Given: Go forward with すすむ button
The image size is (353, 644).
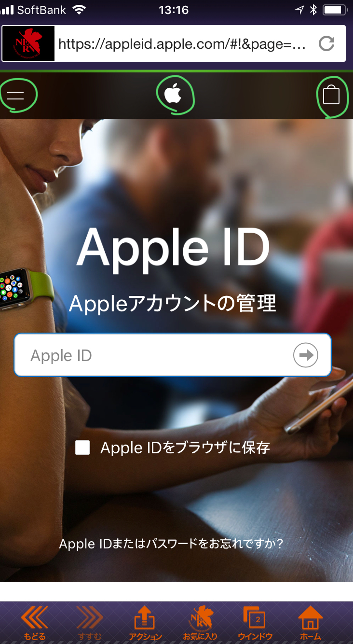Looking at the screenshot, I should click(x=89, y=623).
